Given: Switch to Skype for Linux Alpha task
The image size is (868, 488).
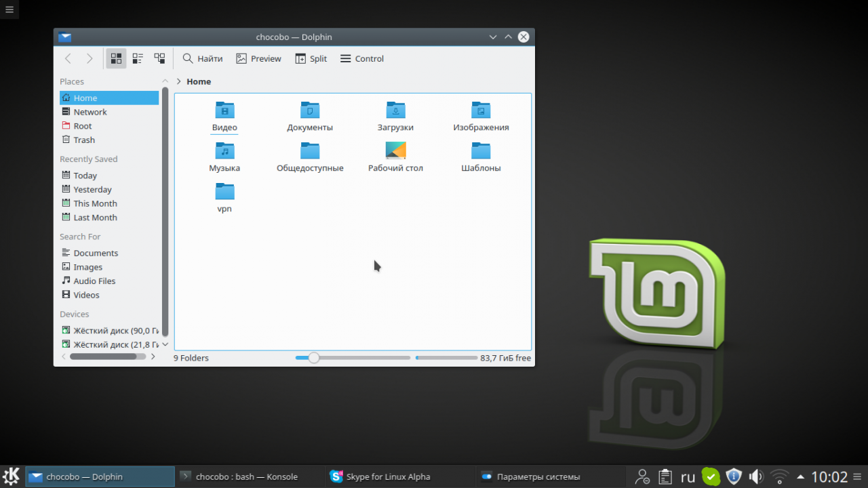Looking at the screenshot, I should [399, 476].
